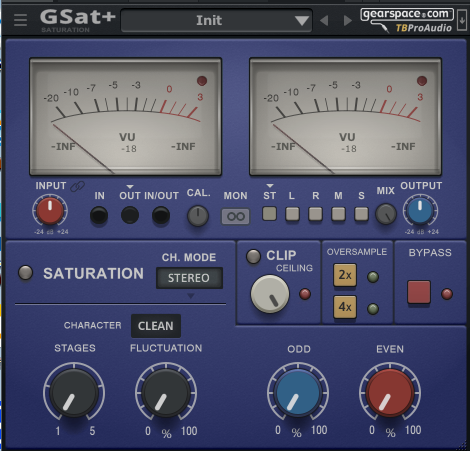This screenshot has height=451, width=470.
Task: Select the M mid monitor button
Action: tap(338, 214)
